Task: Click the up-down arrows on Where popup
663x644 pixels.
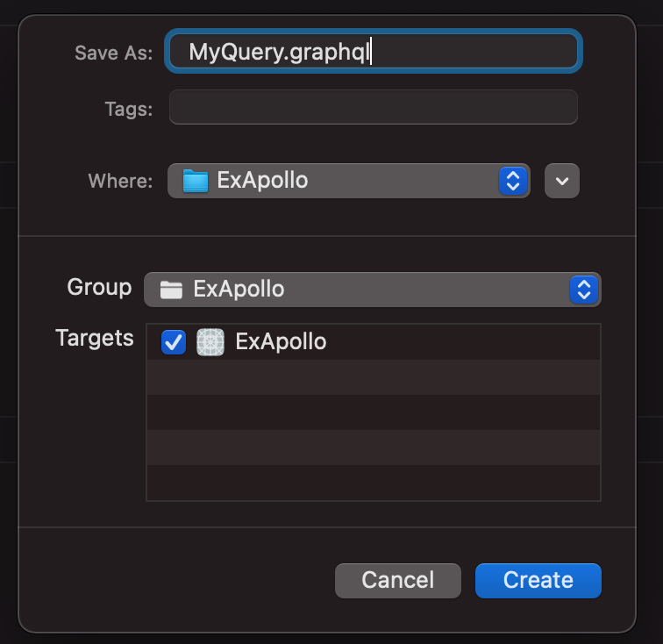Action: click(x=513, y=181)
